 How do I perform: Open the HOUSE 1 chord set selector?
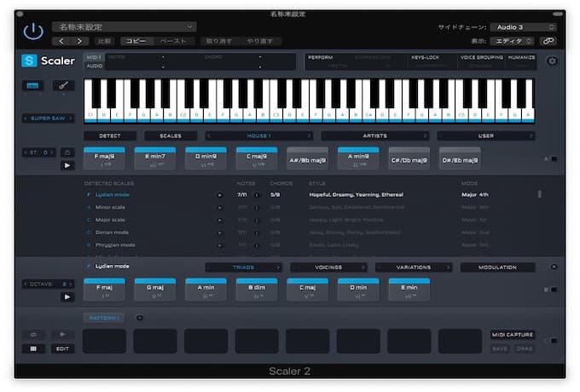259,136
